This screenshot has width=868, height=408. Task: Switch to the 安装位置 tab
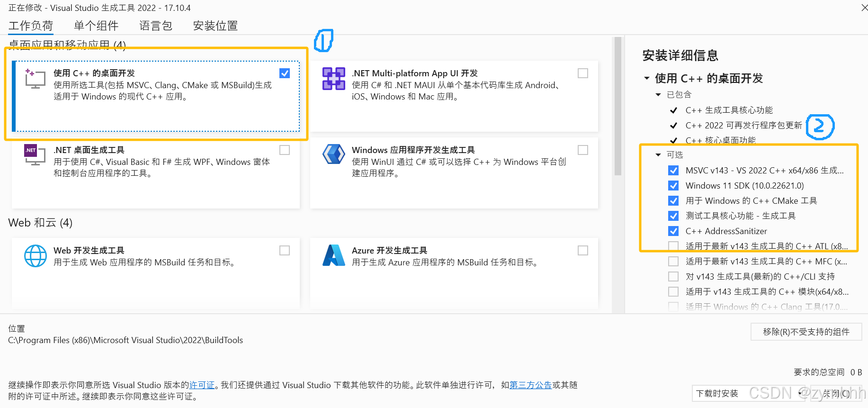[x=215, y=26]
